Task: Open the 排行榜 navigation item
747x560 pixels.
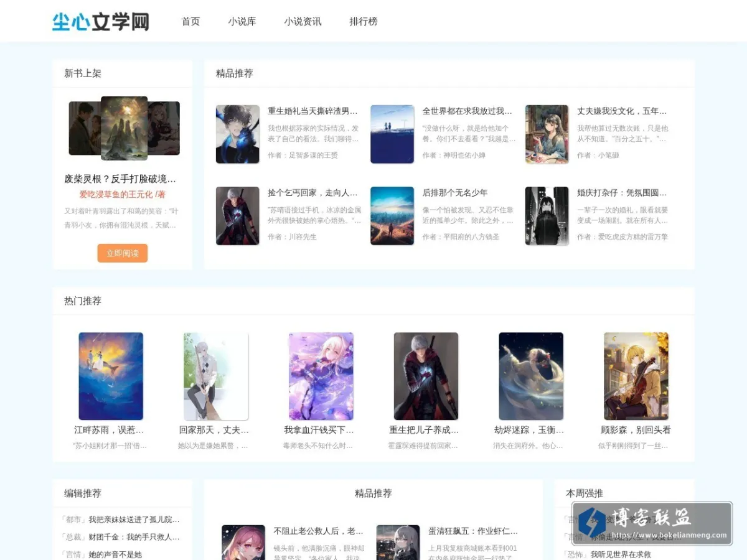Action: pos(364,21)
